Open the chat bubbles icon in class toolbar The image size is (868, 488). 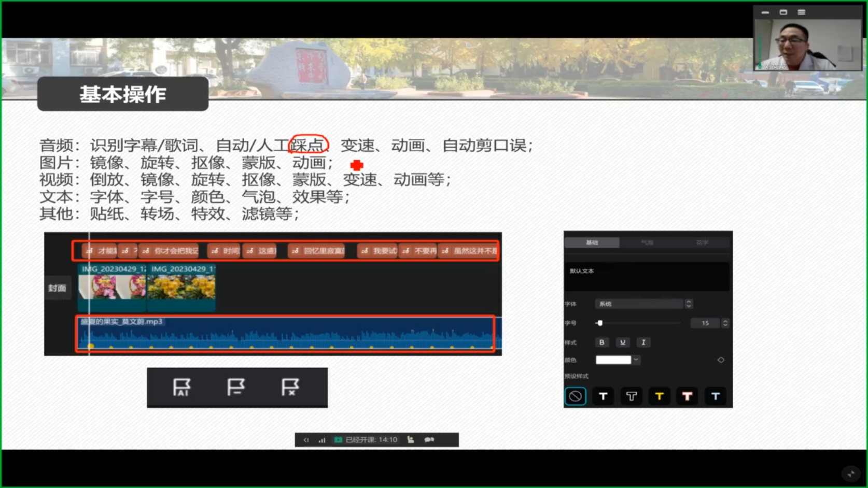click(x=429, y=440)
